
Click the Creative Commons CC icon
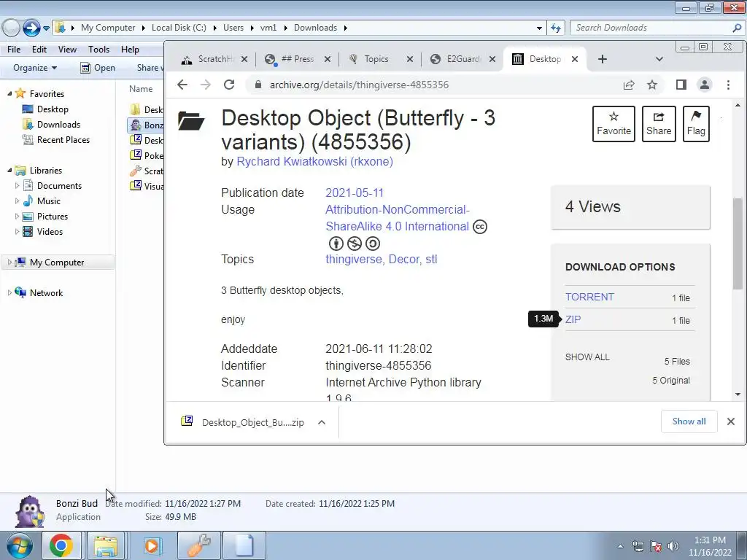(480, 227)
